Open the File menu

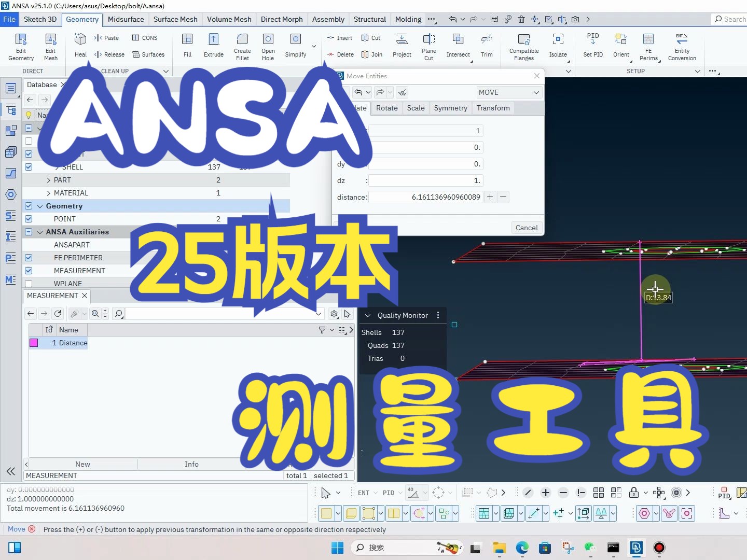[9, 19]
